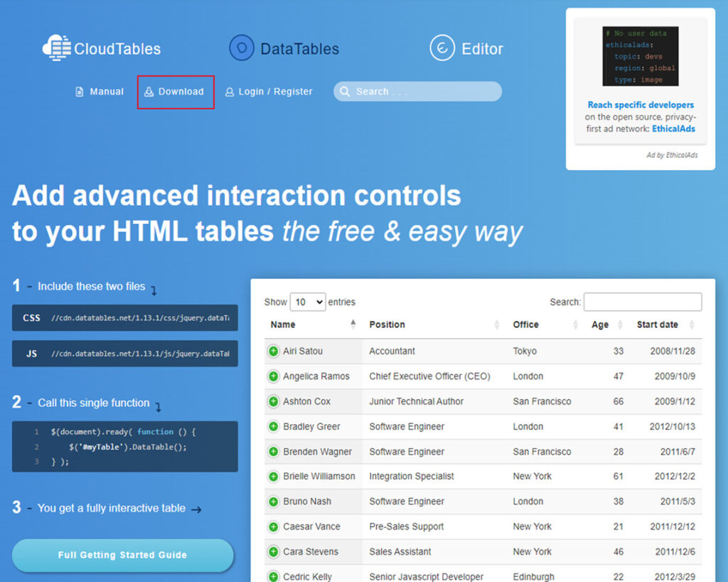Click the DataTable initialization code block
Image resolution: width=728 pixels, height=582 pixels.
click(125, 447)
